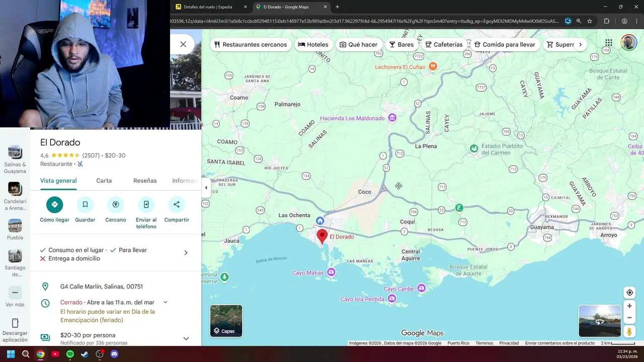
Task: Open the Términos link
Action: pyautogui.click(x=484, y=343)
